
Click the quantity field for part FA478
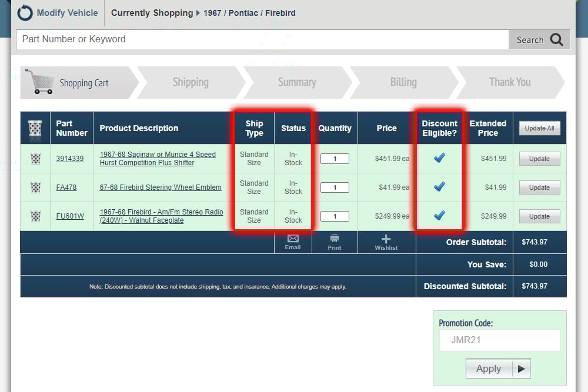(335, 187)
